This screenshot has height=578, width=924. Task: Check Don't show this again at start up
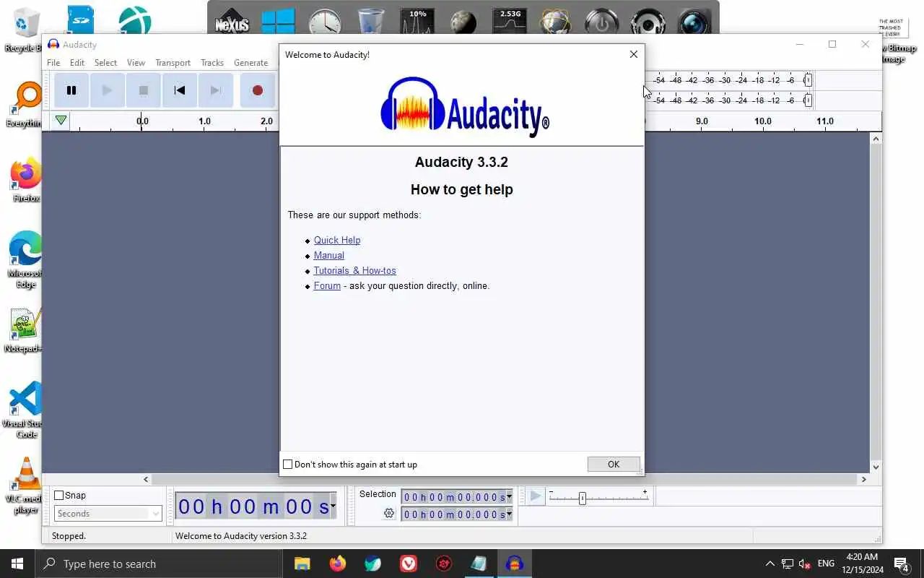point(287,464)
